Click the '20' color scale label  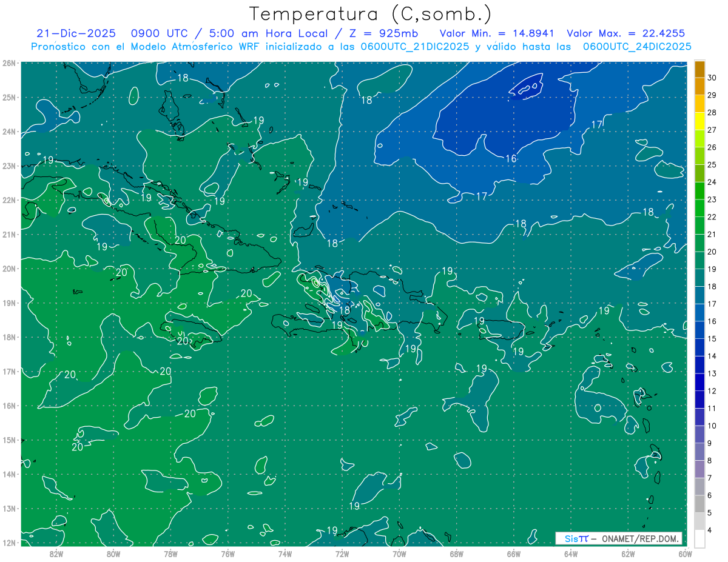tap(712, 252)
